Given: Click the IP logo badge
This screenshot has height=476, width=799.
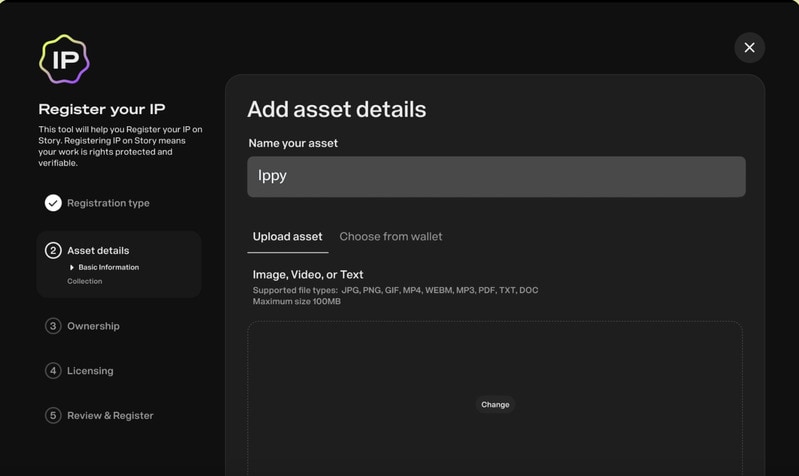Looking at the screenshot, I should point(64,59).
